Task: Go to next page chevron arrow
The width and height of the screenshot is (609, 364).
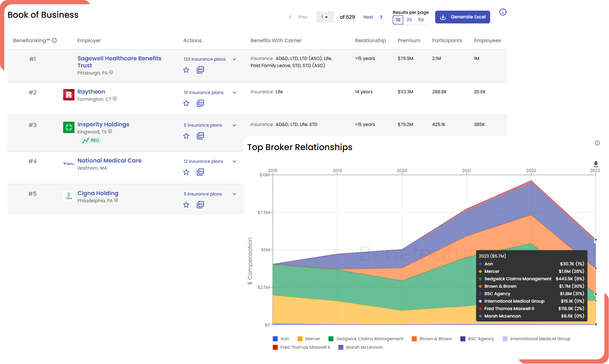Action: 381,17
